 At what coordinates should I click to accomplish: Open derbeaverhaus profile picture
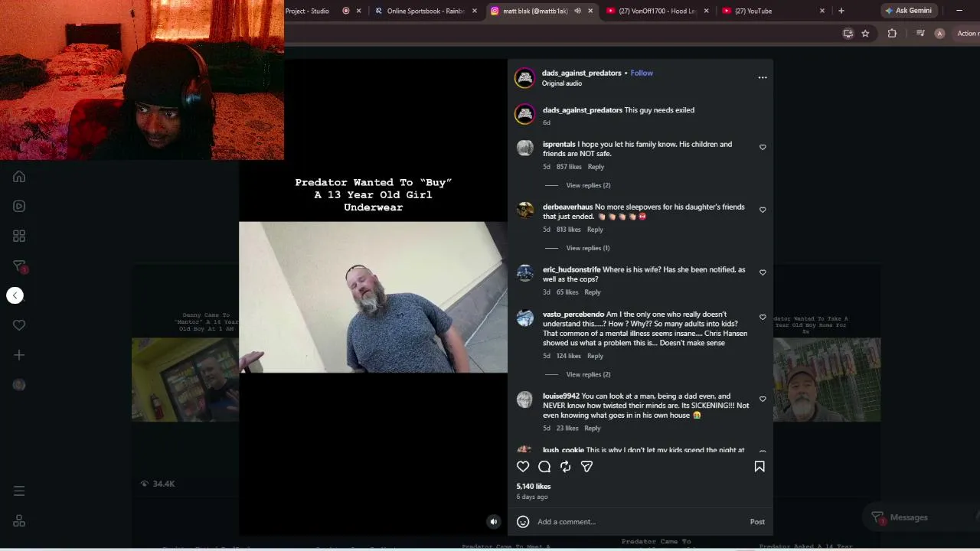(x=524, y=211)
